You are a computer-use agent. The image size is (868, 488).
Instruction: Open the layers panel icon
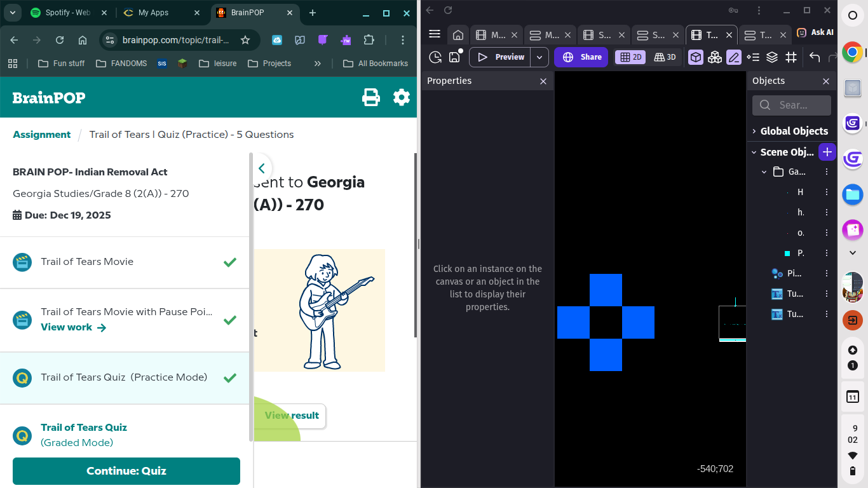(x=772, y=57)
